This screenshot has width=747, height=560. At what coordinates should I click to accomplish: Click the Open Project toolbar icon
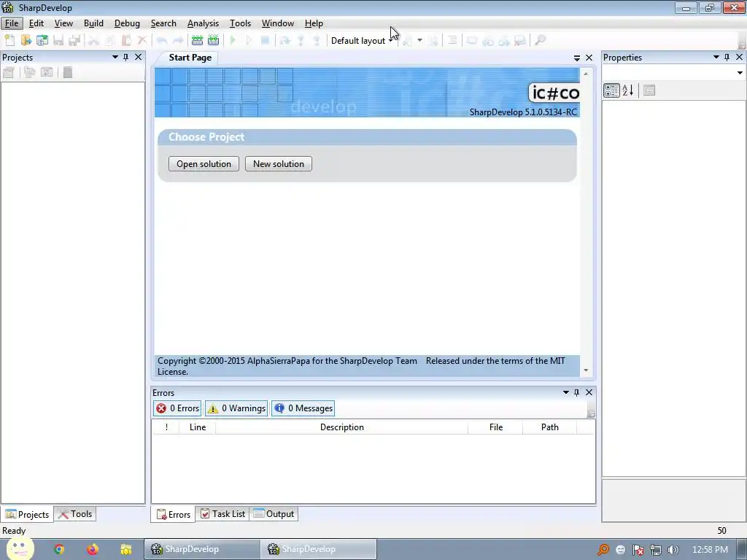pyautogui.click(x=42, y=41)
